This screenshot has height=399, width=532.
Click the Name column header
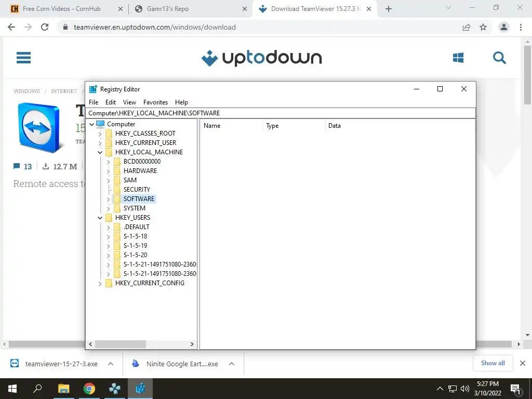pos(231,126)
